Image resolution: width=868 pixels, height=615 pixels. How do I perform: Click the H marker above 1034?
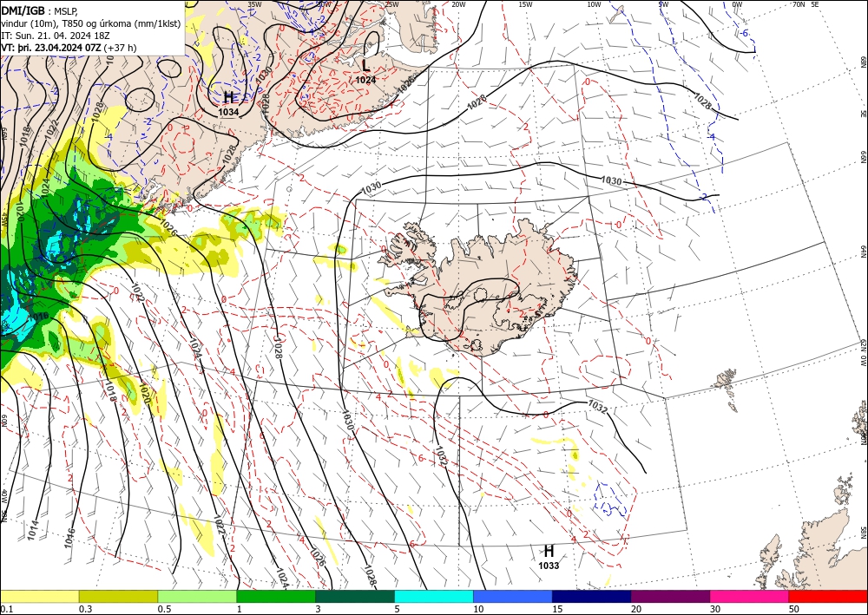point(229,98)
